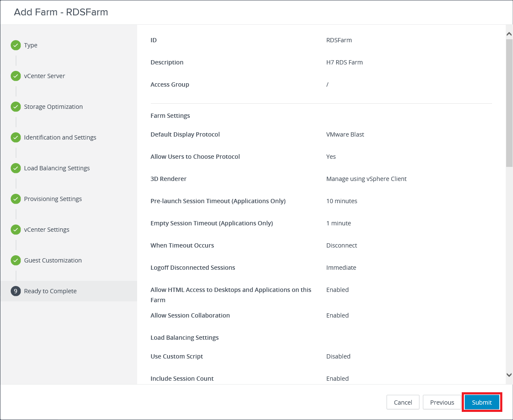Click the Previous button
The width and height of the screenshot is (513, 420).
pos(442,402)
